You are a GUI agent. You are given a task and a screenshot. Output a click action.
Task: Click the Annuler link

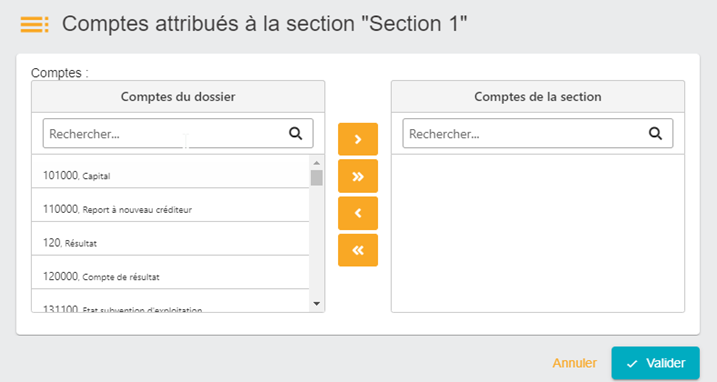(574, 363)
